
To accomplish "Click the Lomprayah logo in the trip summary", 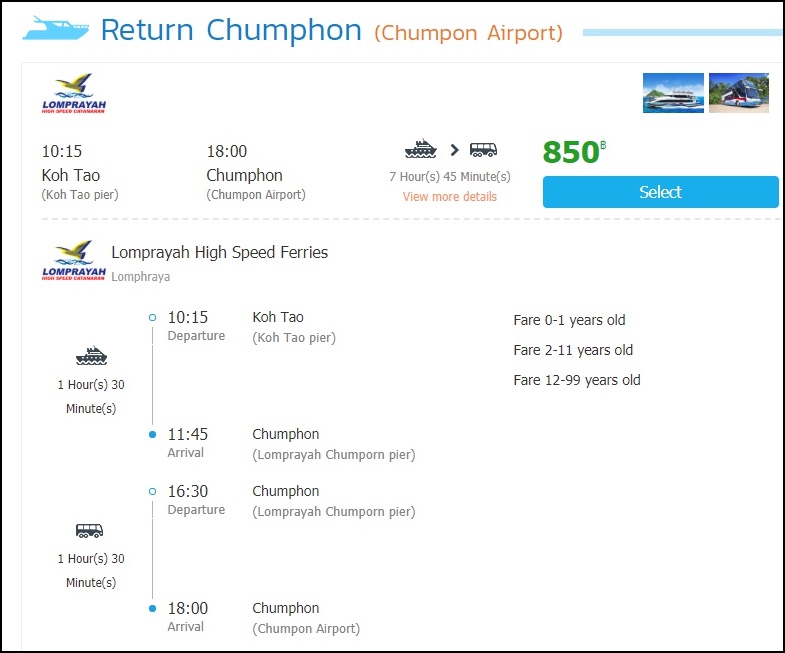I will pos(74,93).
